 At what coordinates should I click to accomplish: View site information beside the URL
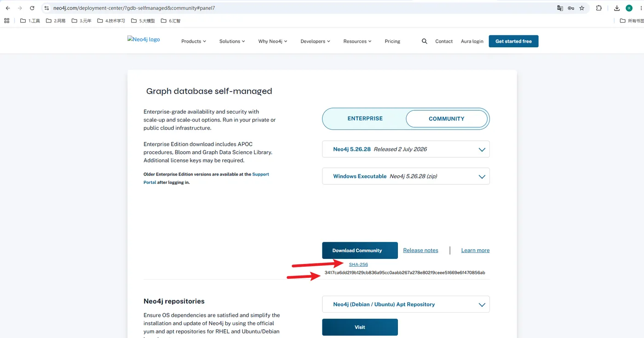tap(46, 8)
